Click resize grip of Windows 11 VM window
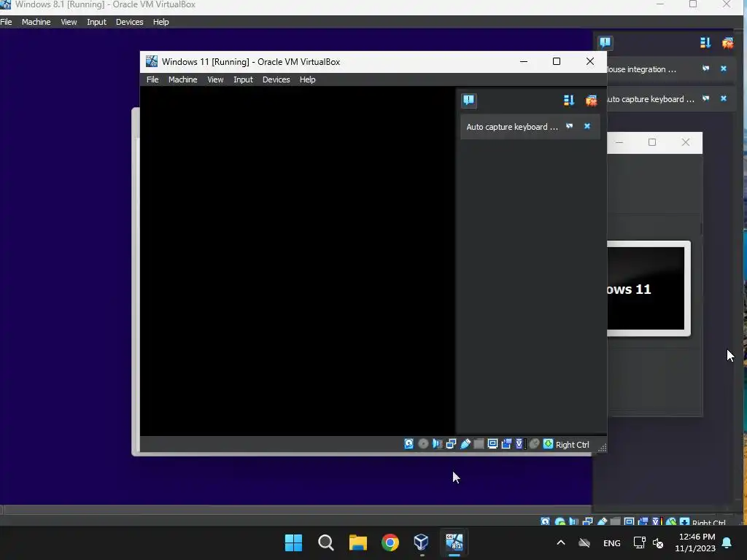Viewport: 747px width, 560px height. [602, 448]
